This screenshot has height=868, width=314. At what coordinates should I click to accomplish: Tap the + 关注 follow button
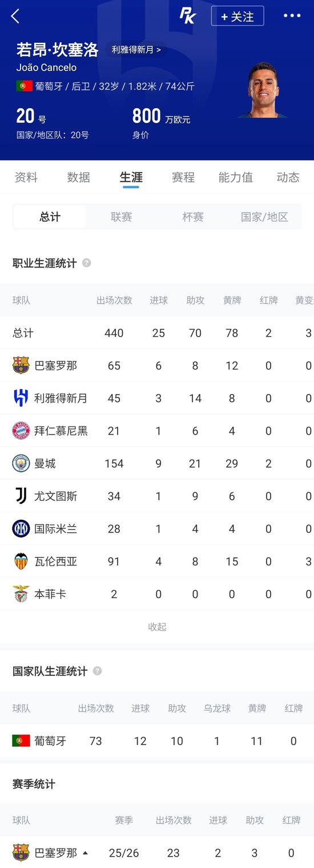tap(237, 17)
